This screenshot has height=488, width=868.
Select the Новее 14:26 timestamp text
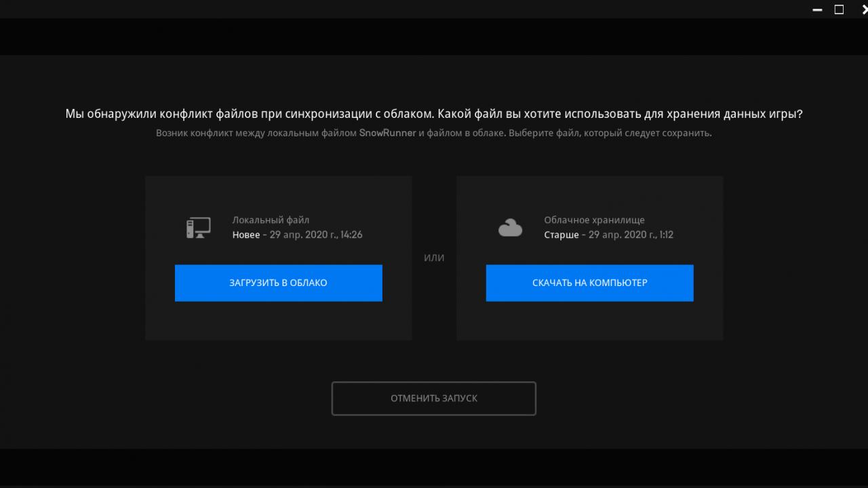pyautogui.click(x=297, y=235)
